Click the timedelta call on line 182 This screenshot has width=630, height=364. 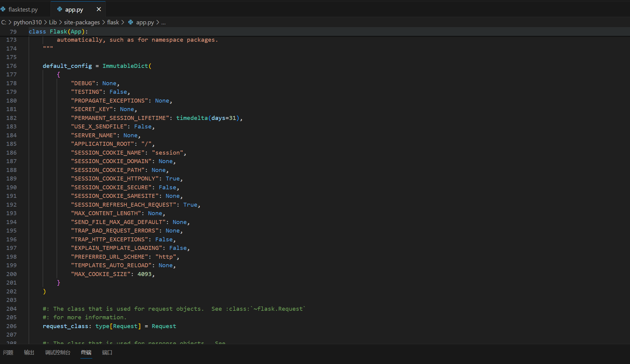tap(192, 118)
